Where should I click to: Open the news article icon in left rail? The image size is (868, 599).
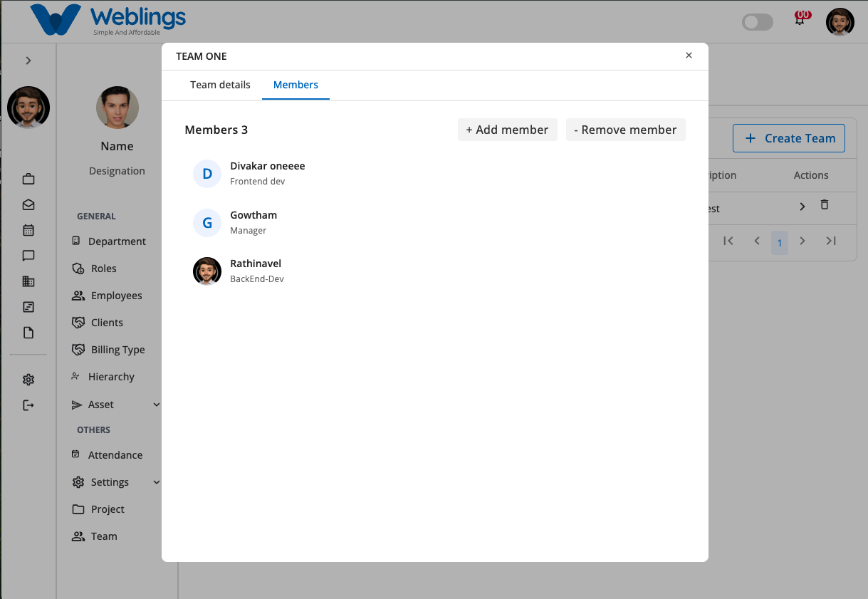[x=28, y=307]
